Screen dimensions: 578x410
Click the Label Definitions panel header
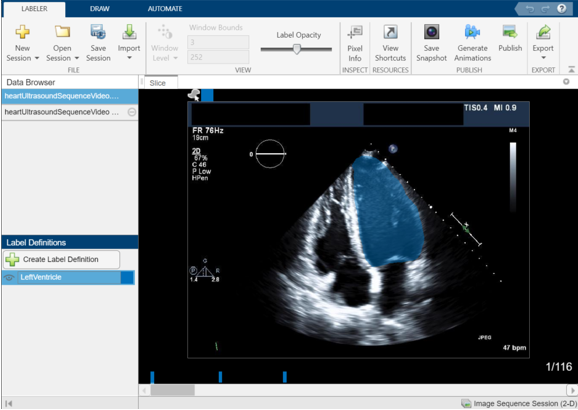click(70, 243)
